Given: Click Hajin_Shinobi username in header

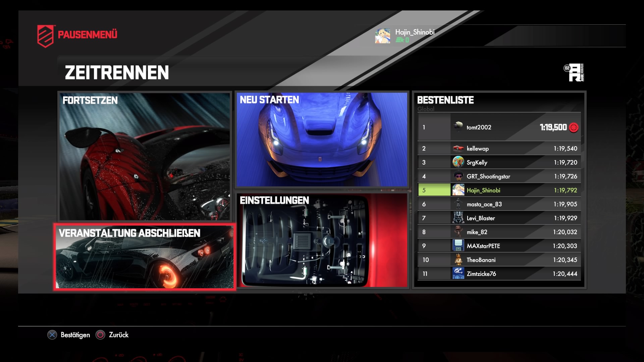Looking at the screenshot, I should (x=415, y=32).
